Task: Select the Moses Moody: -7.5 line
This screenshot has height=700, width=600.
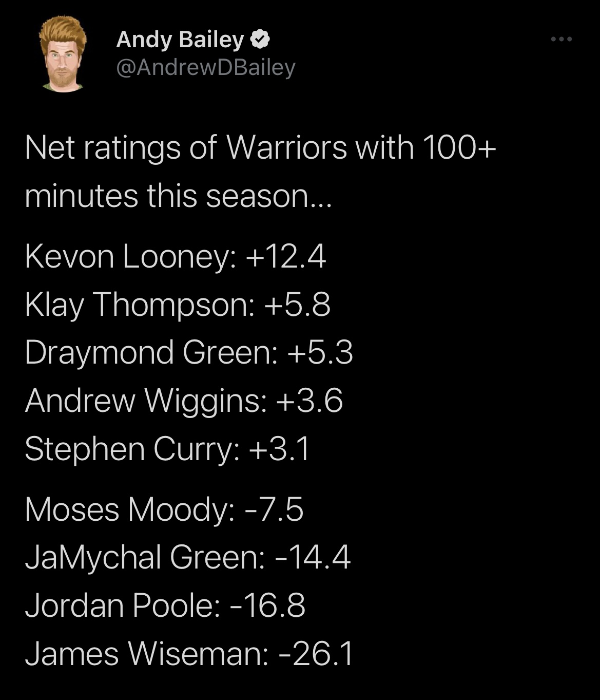Action: point(164,509)
